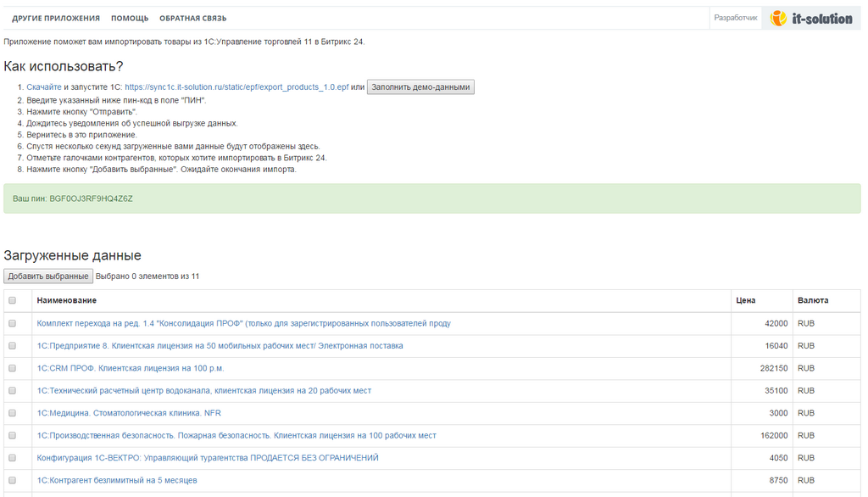The height and width of the screenshot is (497, 868).
Task: Open 1С:Контрагент безлимитный на 5 месяцев link
Action: coord(117,480)
